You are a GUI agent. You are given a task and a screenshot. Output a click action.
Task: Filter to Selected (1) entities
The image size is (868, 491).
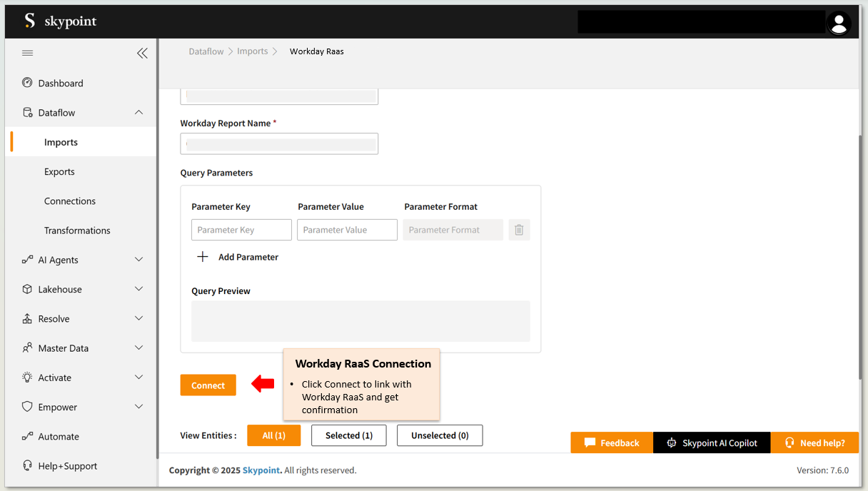click(348, 435)
